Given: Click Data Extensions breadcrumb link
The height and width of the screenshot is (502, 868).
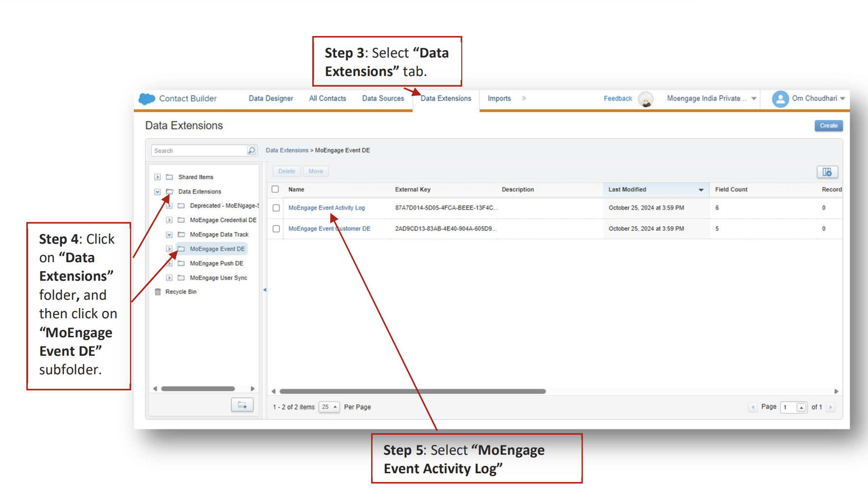Looking at the screenshot, I should 287,151.
